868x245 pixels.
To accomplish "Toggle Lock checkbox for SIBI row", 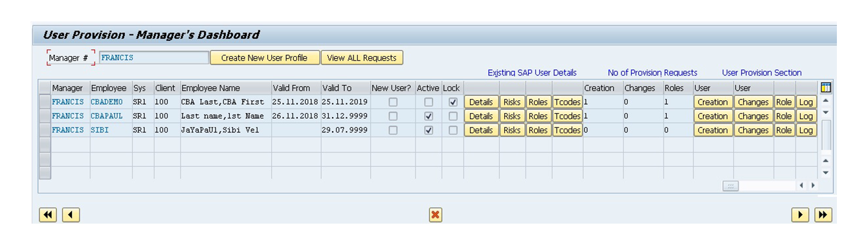I will 453,131.
